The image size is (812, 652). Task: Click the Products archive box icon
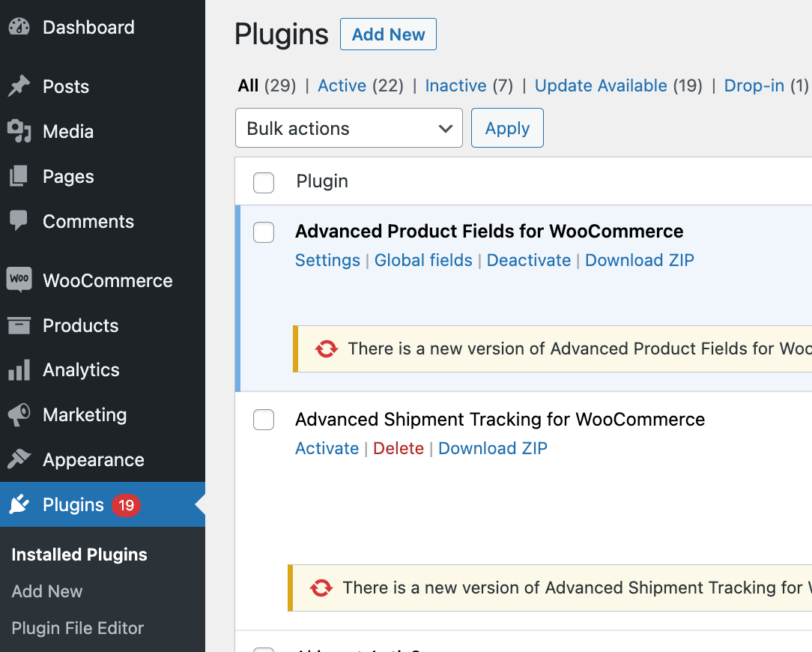[x=19, y=325]
